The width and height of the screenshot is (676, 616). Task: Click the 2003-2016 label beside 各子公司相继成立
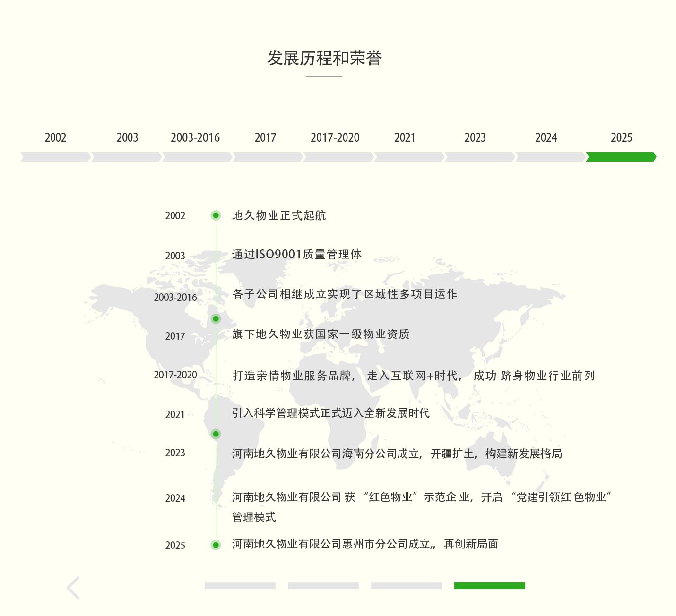(x=175, y=298)
